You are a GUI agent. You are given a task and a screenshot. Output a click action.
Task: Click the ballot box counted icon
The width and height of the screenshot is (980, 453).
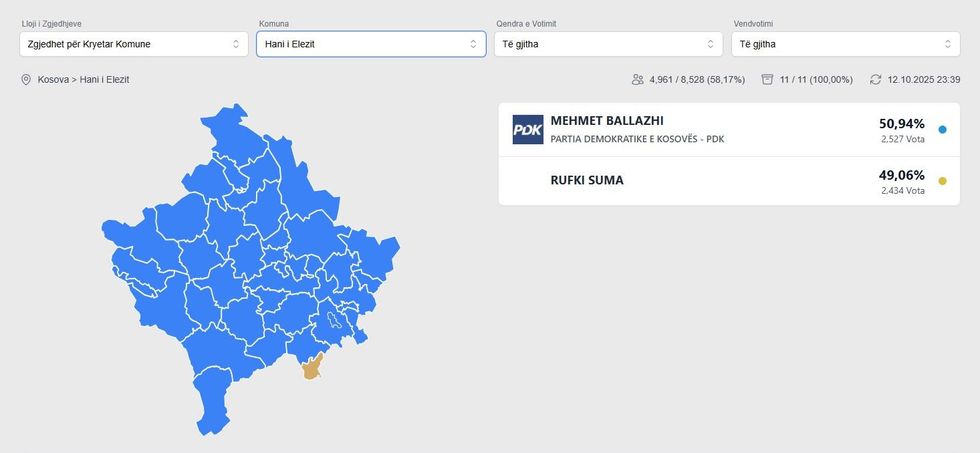[x=767, y=80]
